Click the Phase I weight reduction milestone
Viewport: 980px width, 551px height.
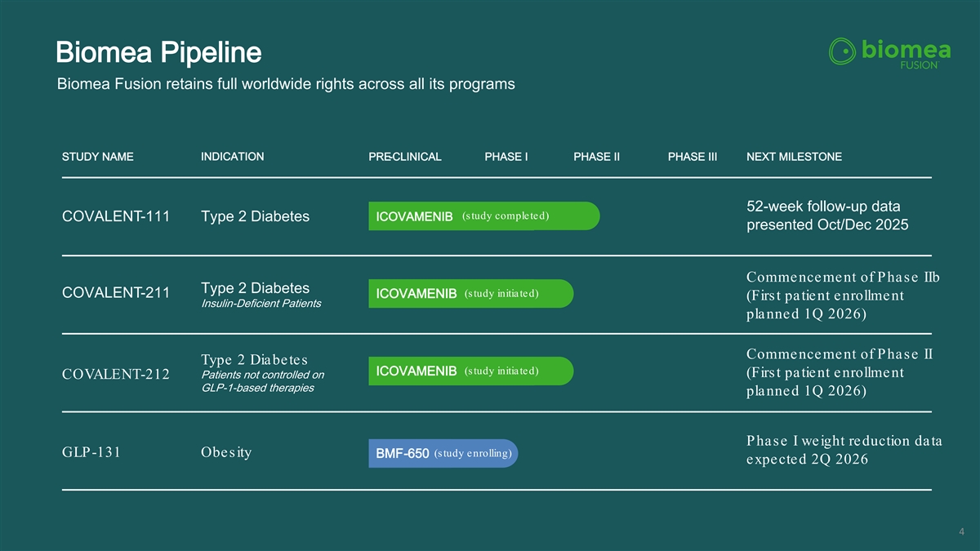click(x=844, y=451)
